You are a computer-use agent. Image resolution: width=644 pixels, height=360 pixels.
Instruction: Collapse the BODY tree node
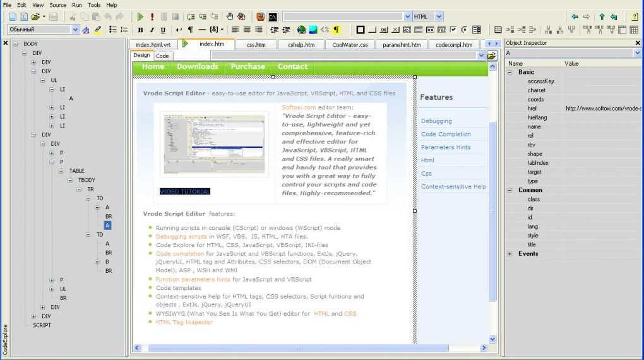pyautogui.click(x=15, y=44)
